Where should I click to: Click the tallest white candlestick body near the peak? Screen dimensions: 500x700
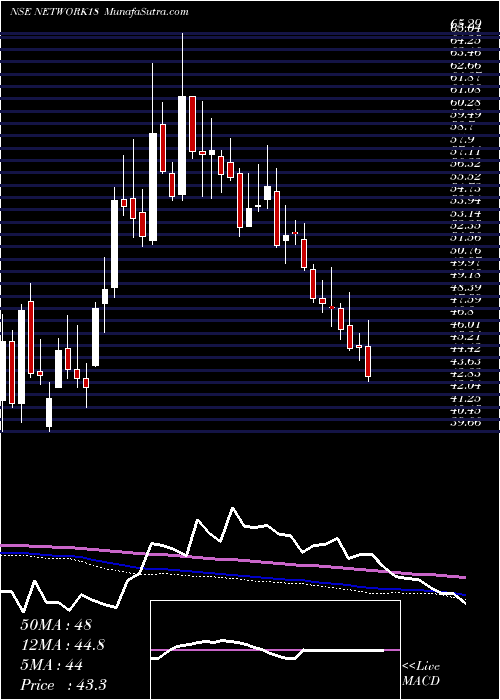point(182,145)
